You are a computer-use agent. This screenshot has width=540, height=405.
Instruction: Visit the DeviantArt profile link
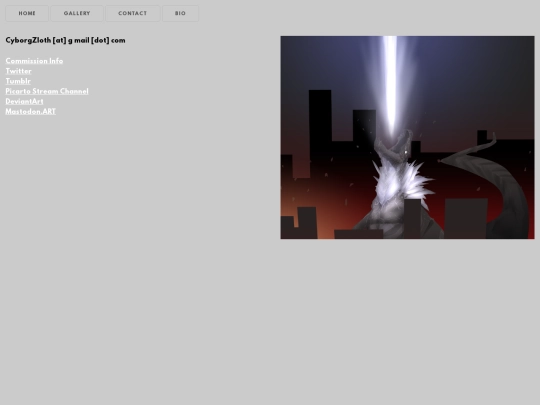24,101
